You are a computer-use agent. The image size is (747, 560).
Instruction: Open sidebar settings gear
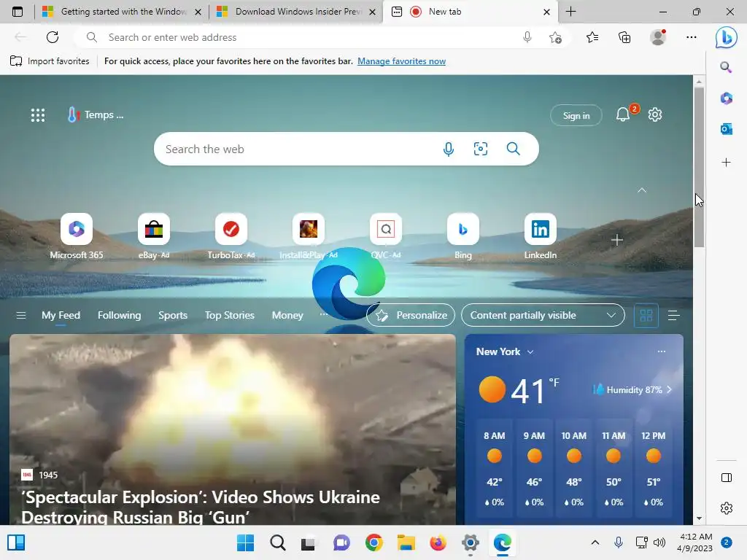click(727, 508)
